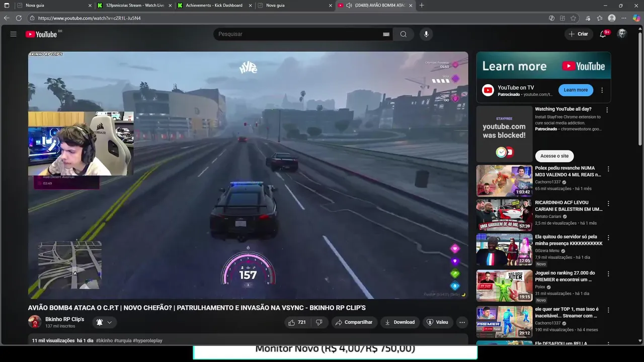The image size is (644, 362).
Task: Open Ela quitou do servidor thumbnail
Action: [504, 250]
